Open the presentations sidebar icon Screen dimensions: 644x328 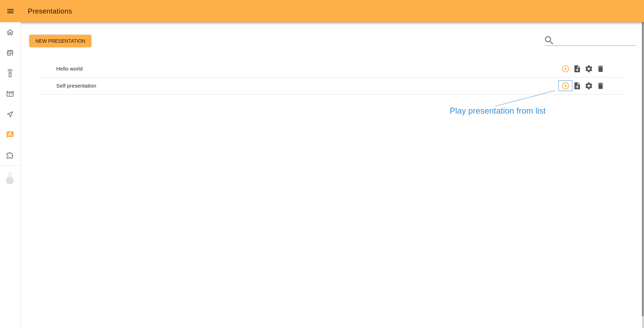(x=10, y=134)
